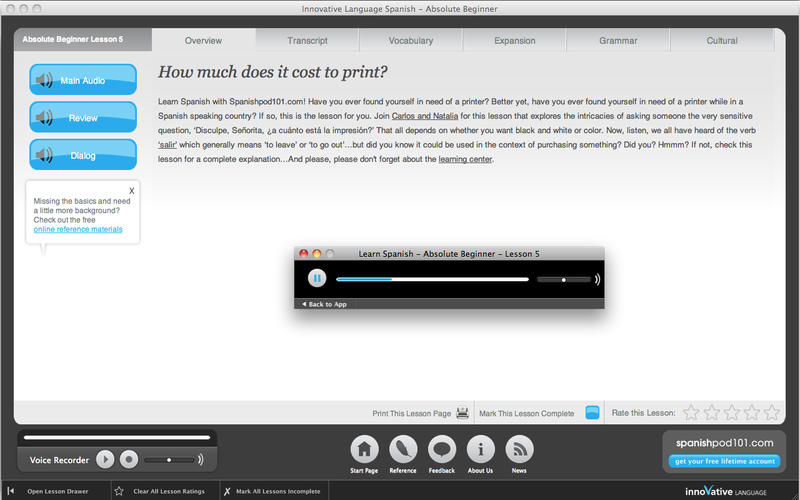Screen dimensions: 800x500
Task: Close the missing basics tooltip bubble
Action: pyautogui.click(x=132, y=191)
